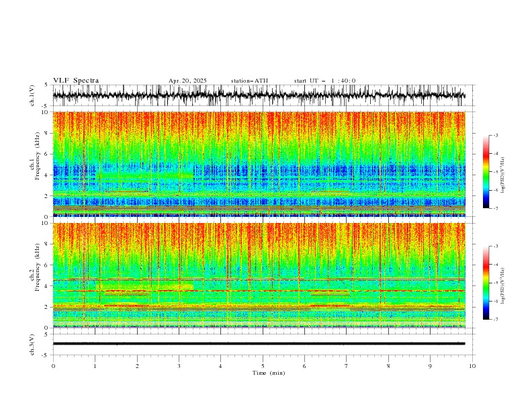Click the ch.1 spectrogram plot
This screenshot has width=532, height=411.
click(259, 164)
